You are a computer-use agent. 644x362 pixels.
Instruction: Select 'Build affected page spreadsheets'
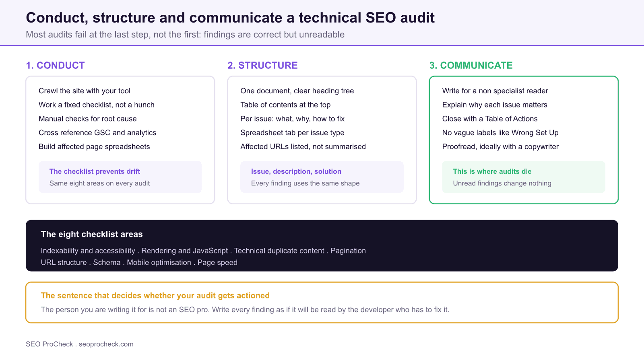tap(94, 147)
